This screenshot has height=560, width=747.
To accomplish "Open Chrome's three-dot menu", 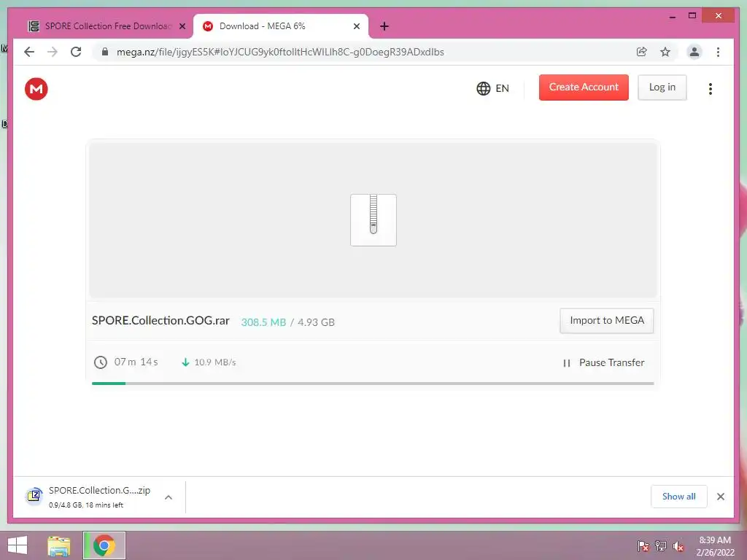I will click(718, 52).
